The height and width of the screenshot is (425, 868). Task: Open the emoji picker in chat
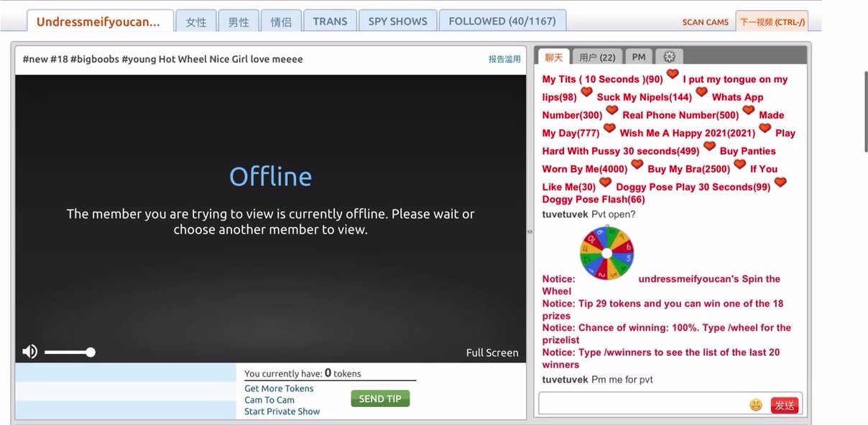coord(756,405)
